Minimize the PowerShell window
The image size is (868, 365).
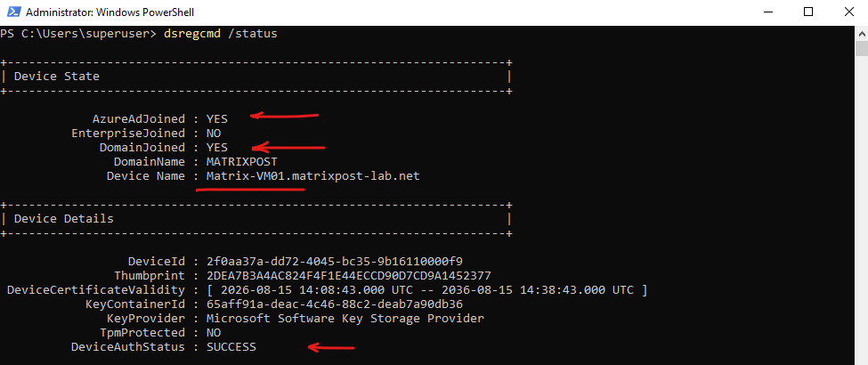tap(767, 12)
